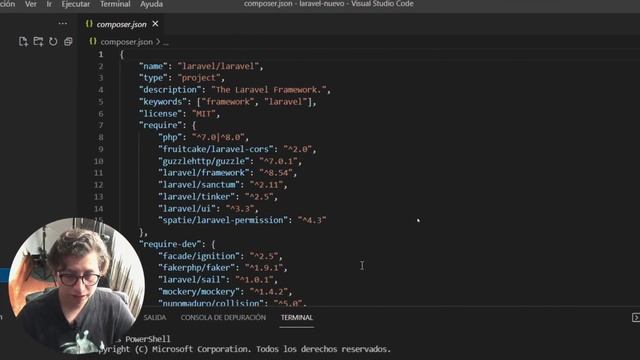Screen dimensions: 640x360
Task: Click the "^4.3" version value
Action: point(312,220)
